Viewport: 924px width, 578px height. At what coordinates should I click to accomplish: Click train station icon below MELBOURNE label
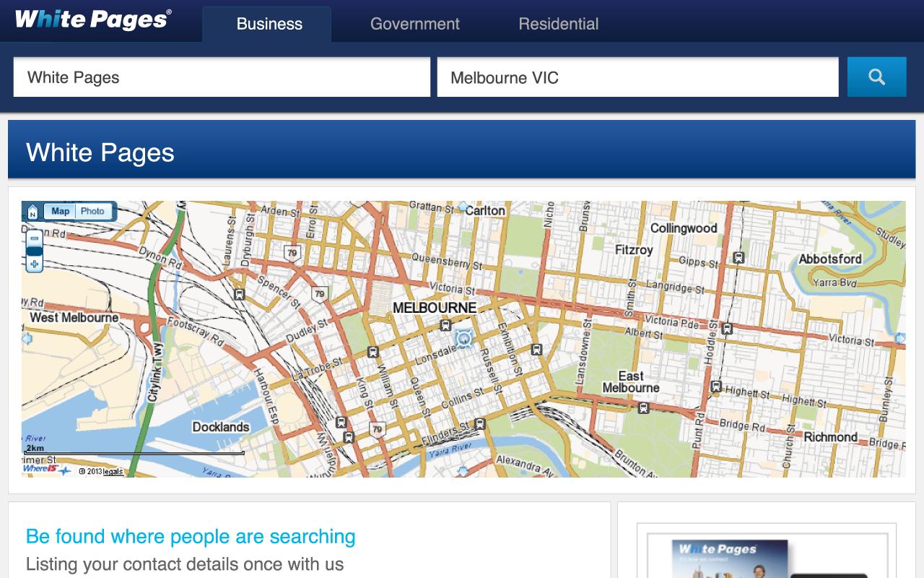pyautogui.click(x=446, y=326)
